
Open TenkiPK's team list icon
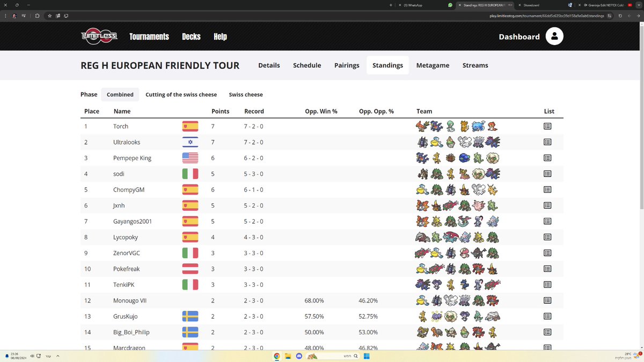pos(547,284)
